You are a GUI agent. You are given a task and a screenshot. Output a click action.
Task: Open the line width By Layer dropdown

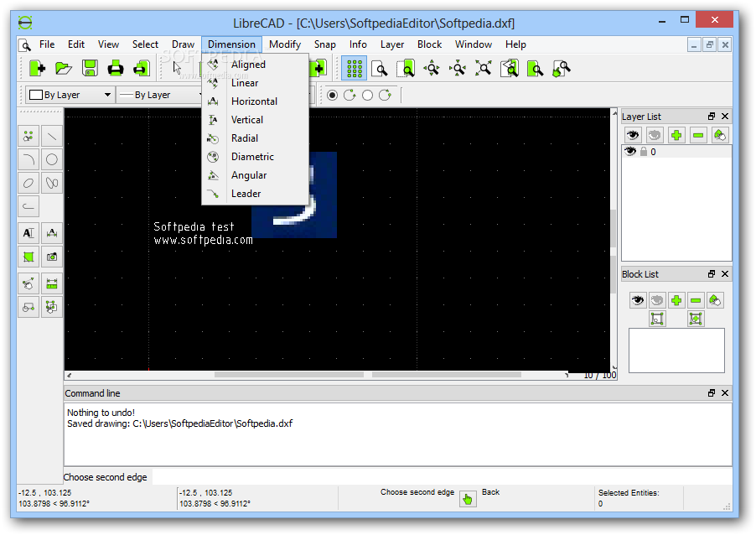pyautogui.click(x=159, y=95)
